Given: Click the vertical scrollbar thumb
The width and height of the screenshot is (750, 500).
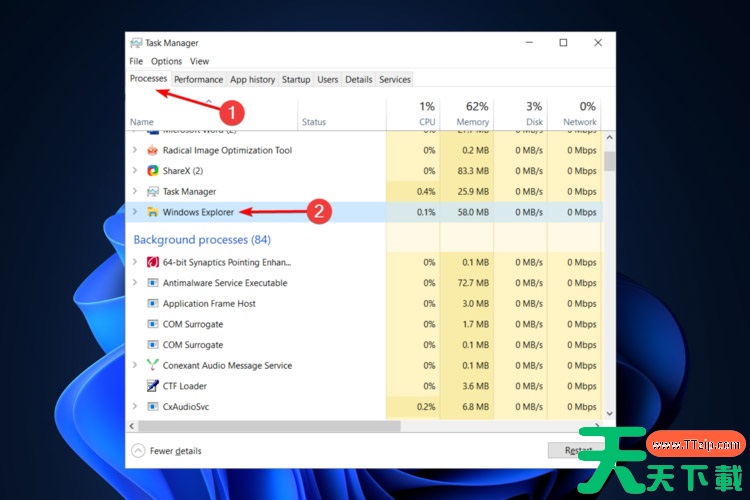Looking at the screenshot, I should click(609, 161).
